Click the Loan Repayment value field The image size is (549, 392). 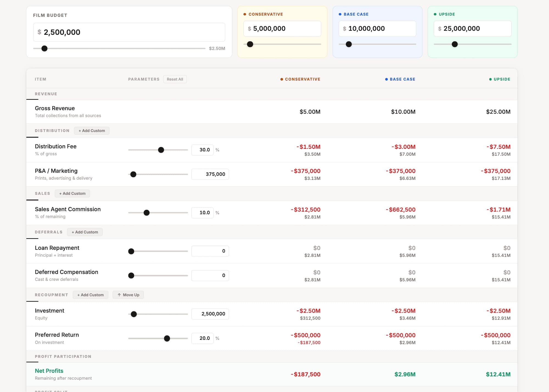(x=210, y=251)
